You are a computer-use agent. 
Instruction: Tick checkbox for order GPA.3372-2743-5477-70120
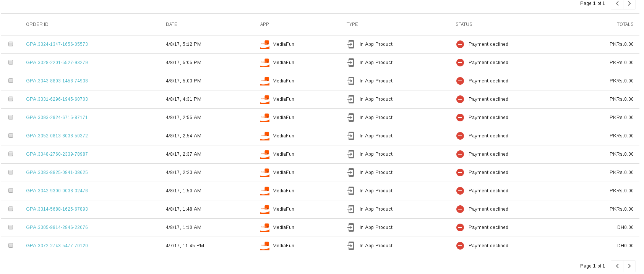click(x=11, y=245)
